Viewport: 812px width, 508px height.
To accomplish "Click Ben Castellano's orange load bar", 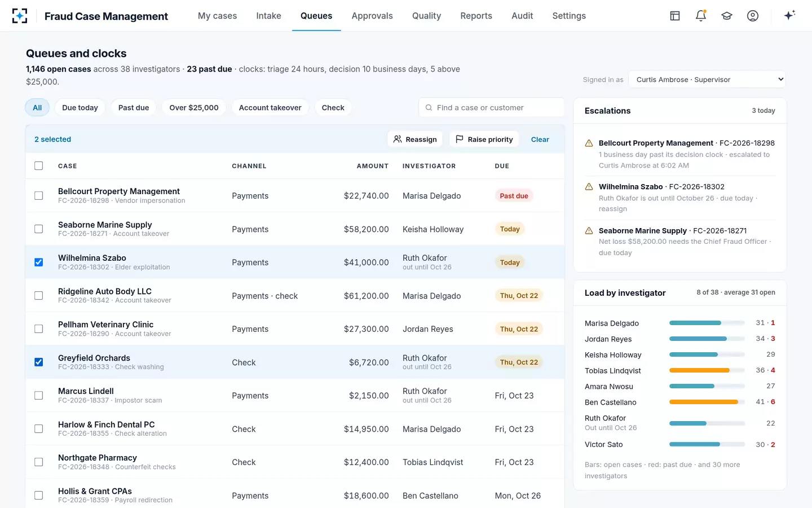I will pyautogui.click(x=707, y=402).
